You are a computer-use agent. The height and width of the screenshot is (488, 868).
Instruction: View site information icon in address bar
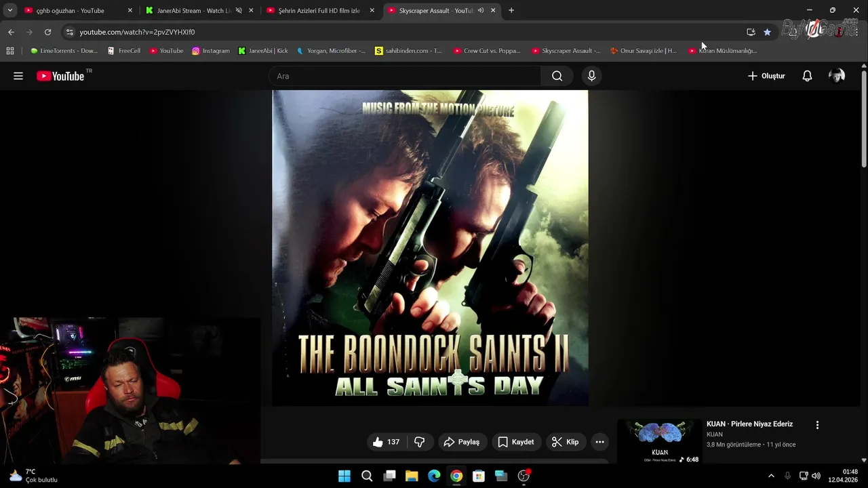(x=70, y=32)
